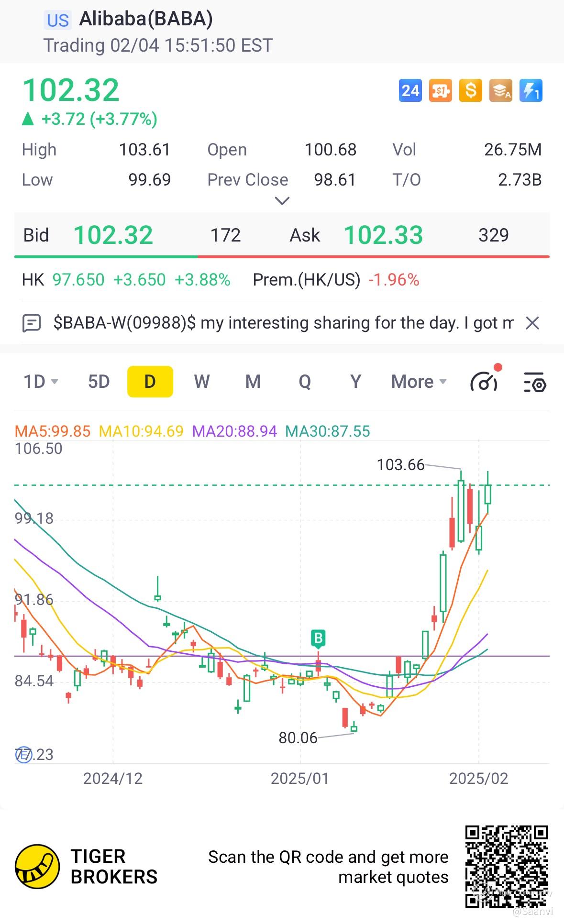The height and width of the screenshot is (924, 564).
Task: Select the D daily chart tab
Action: pyautogui.click(x=150, y=382)
